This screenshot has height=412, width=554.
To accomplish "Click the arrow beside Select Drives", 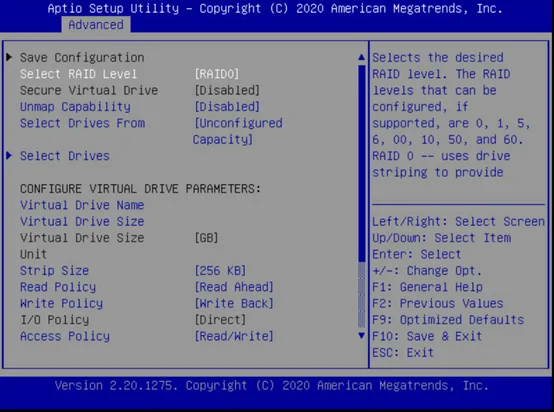I will click(10, 155).
